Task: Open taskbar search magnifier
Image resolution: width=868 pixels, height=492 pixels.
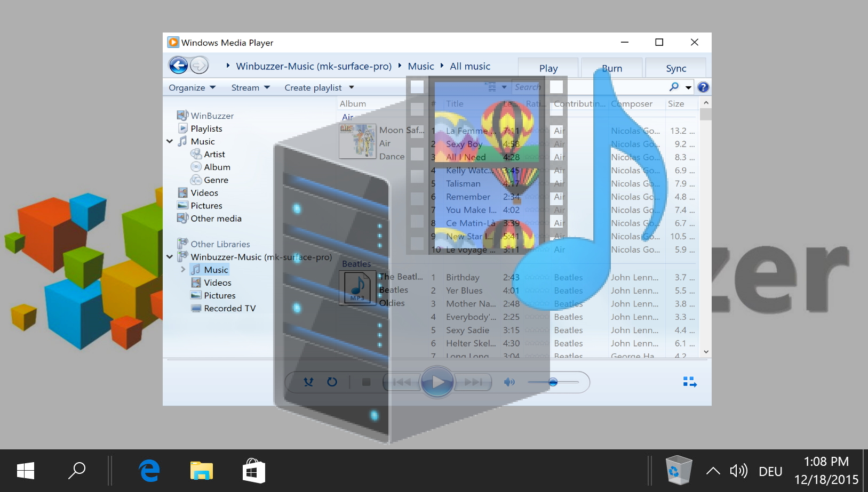Action: click(77, 471)
